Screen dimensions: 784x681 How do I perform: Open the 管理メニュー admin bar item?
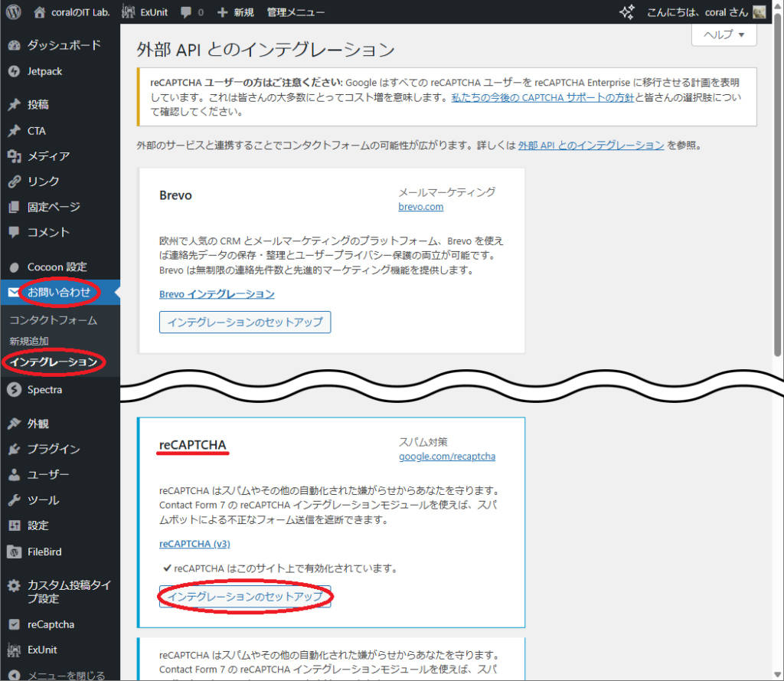pos(296,12)
